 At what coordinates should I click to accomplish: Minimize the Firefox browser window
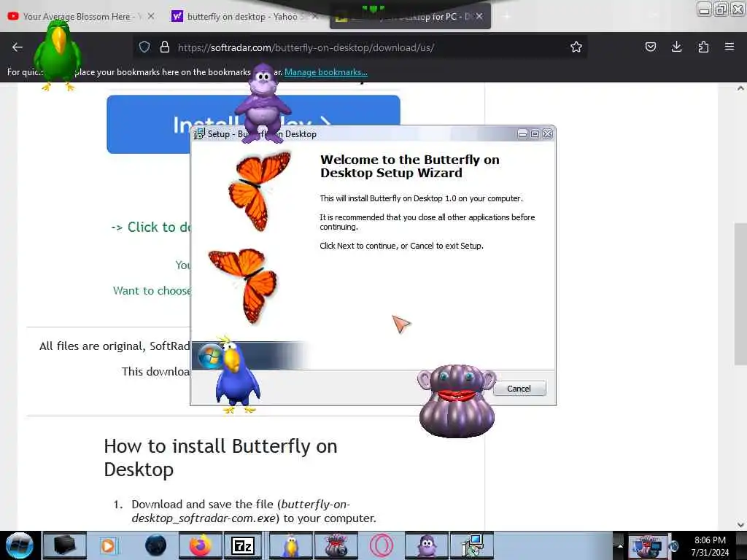(704, 9)
